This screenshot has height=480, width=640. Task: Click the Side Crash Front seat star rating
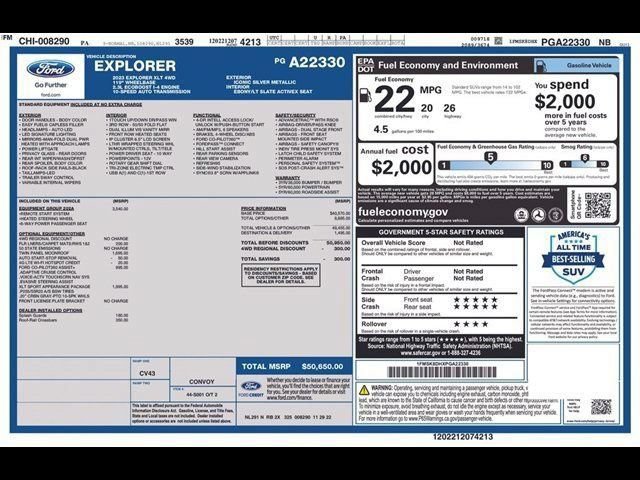click(x=476, y=300)
